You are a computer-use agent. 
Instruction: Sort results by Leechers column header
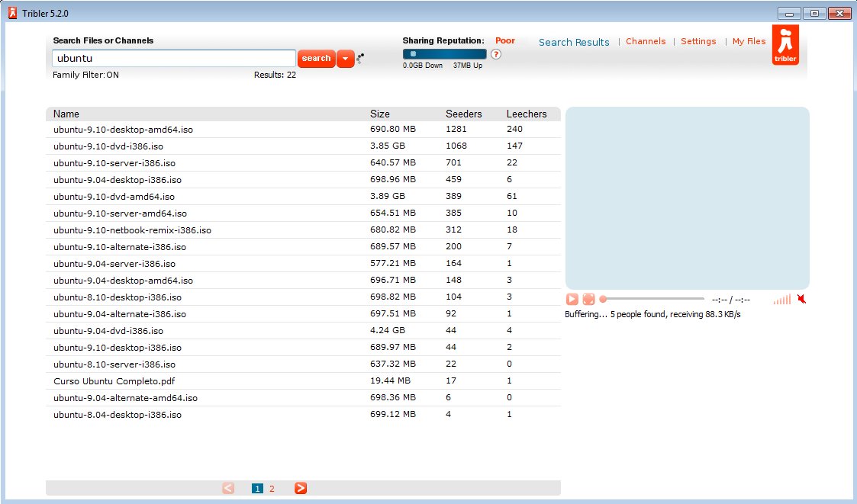tap(527, 114)
